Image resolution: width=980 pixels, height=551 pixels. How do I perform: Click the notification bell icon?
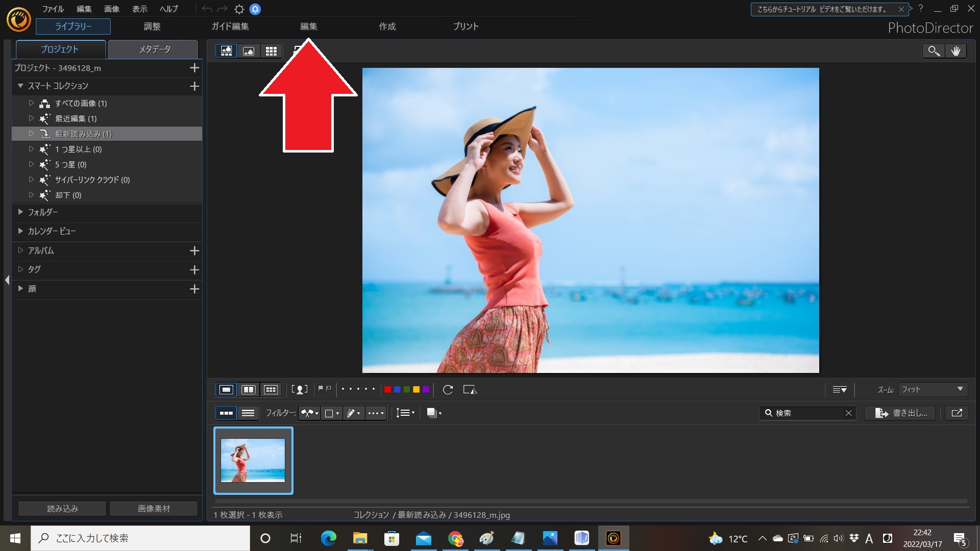pyautogui.click(x=255, y=9)
